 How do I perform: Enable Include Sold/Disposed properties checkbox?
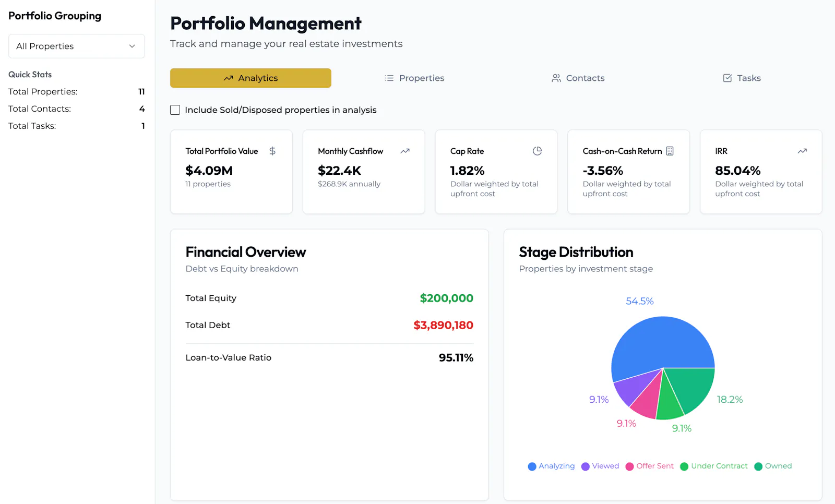tap(175, 110)
